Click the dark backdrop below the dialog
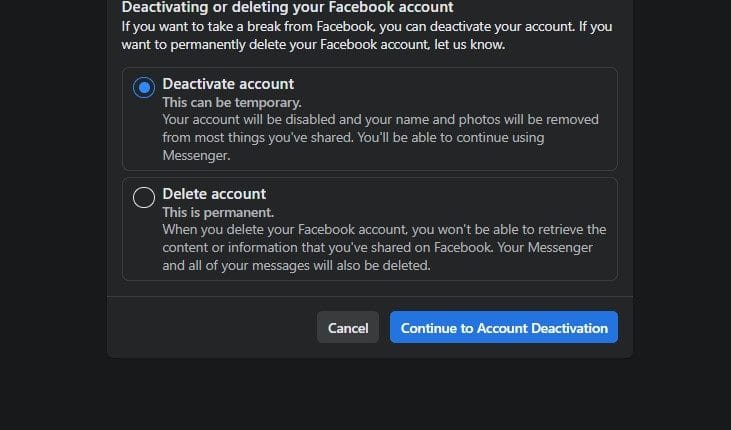This screenshot has height=430, width=731. pos(365,395)
